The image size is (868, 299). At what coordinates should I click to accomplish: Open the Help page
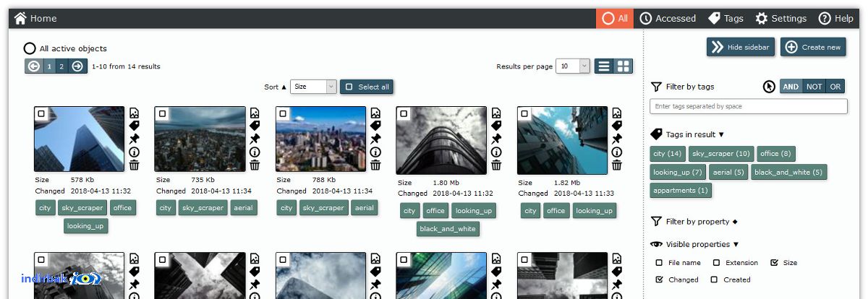pyautogui.click(x=835, y=19)
